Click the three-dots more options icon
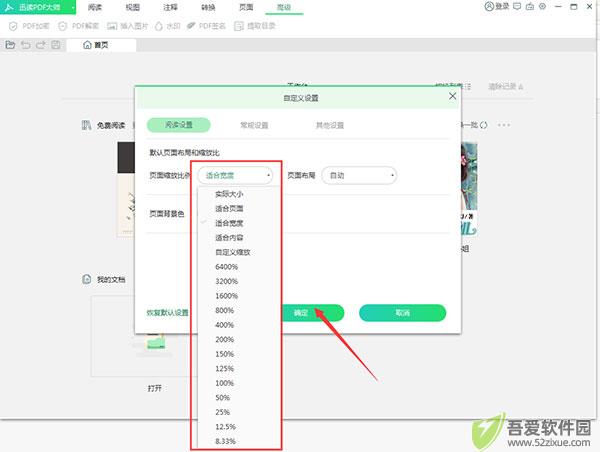 tap(504, 125)
